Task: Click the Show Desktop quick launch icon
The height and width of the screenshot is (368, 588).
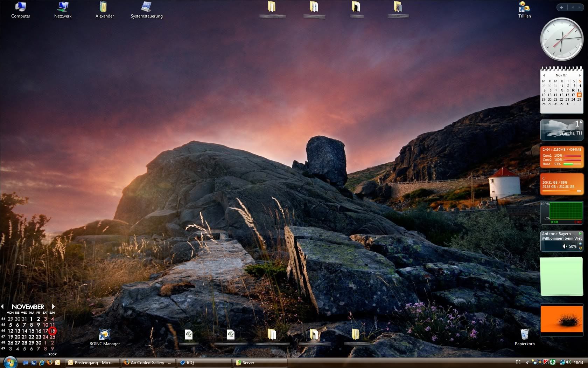Action: [x=26, y=363]
